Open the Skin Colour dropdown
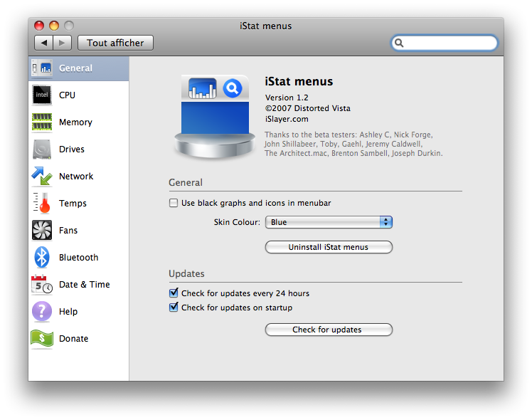The width and height of the screenshot is (532, 420). point(329,222)
